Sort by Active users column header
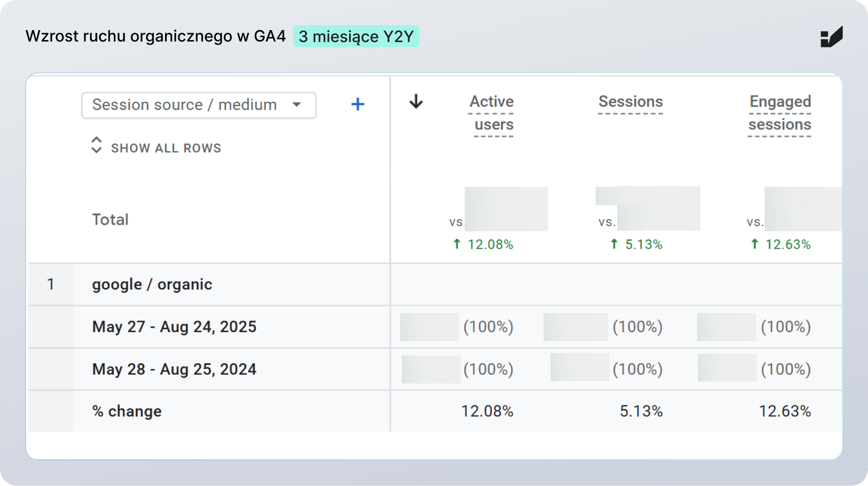The height and width of the screenshot is (486, 868). click(x=491, y=113)
